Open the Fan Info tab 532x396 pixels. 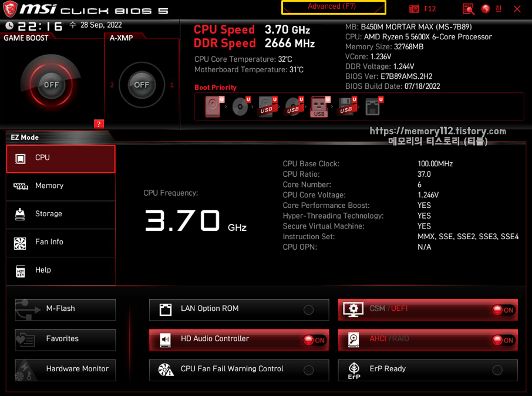[x=60, y=243]
